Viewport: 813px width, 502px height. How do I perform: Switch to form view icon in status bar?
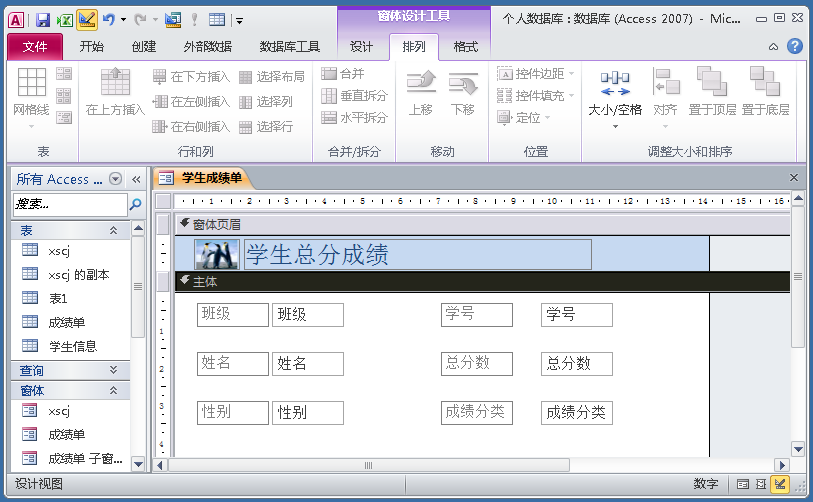[742, 484]
